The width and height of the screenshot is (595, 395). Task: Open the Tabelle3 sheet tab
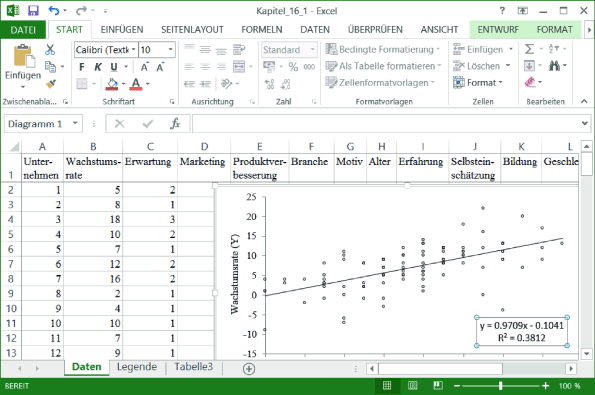(x=194, y=367)
